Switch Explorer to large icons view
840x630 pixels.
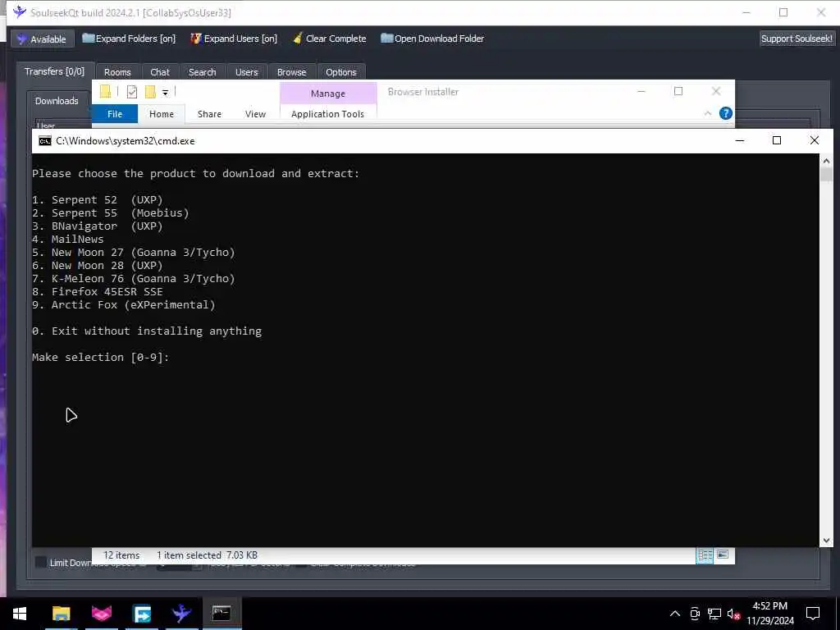point(723,555)
